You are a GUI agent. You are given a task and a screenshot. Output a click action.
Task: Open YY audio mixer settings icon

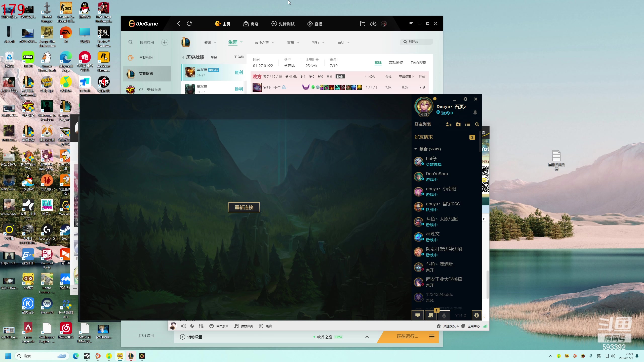[x=201, y=326]
